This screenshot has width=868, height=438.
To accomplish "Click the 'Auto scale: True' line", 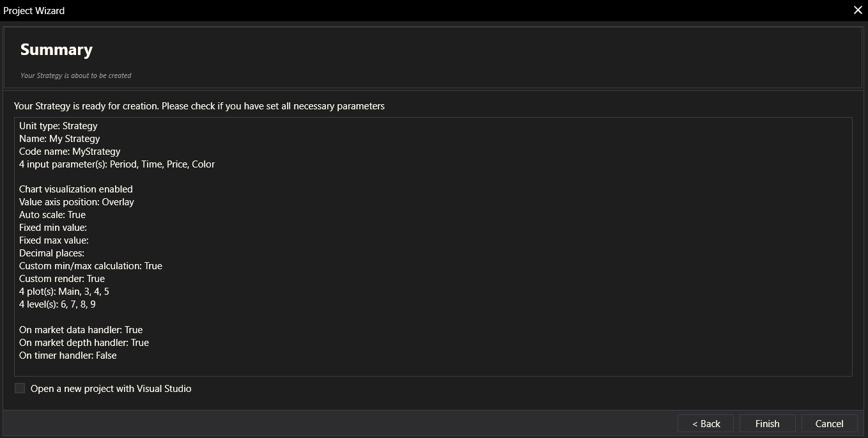I will coord(52,215).
